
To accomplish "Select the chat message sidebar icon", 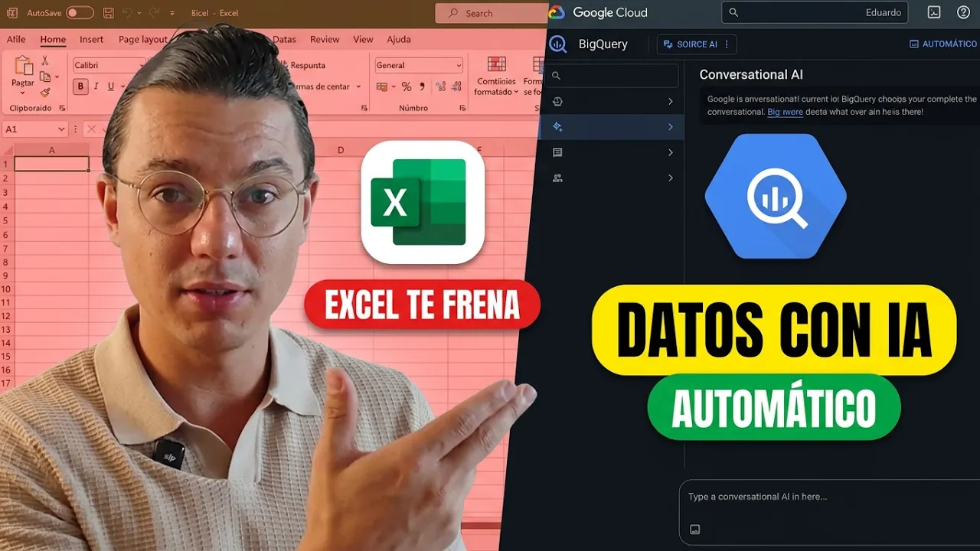I will pos(557,152).
